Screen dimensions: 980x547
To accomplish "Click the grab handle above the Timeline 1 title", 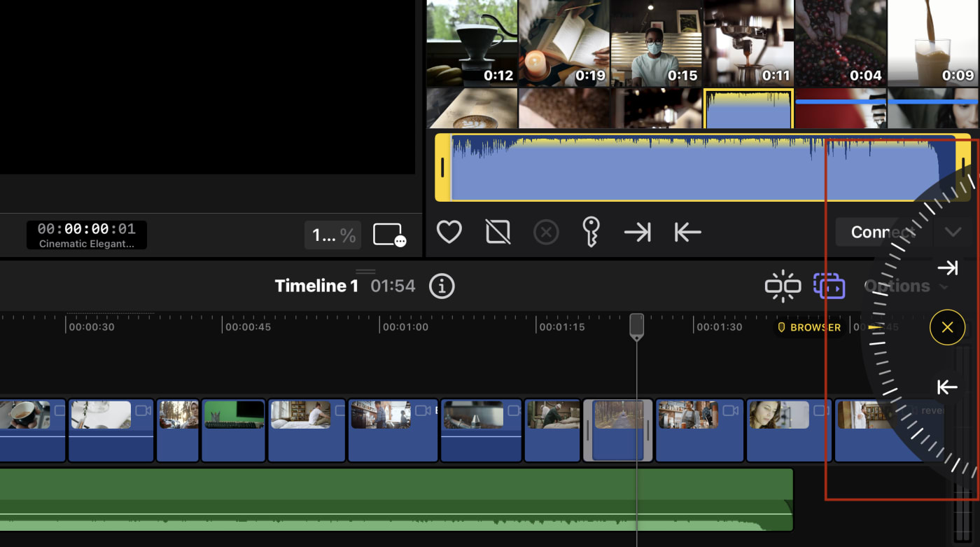I will 365,271.
